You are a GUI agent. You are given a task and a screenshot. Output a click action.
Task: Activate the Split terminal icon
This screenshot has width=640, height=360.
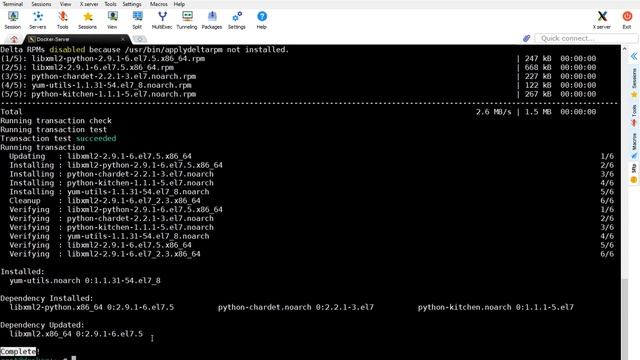(137, 20)
